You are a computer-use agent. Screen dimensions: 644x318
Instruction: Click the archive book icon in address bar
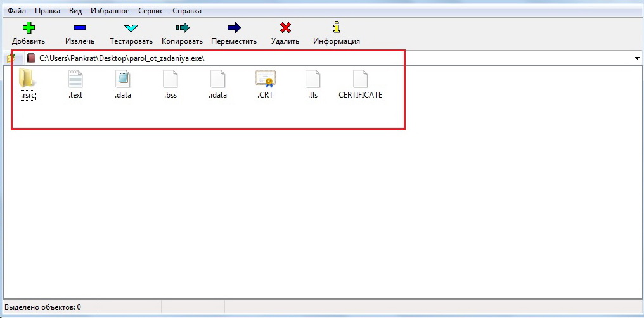[31, 58]
